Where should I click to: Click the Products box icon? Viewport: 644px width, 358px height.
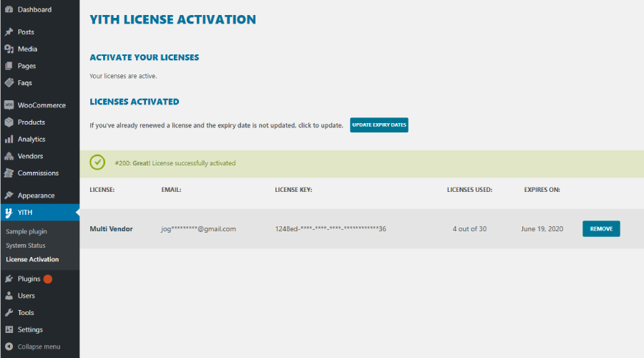(9, 122)
